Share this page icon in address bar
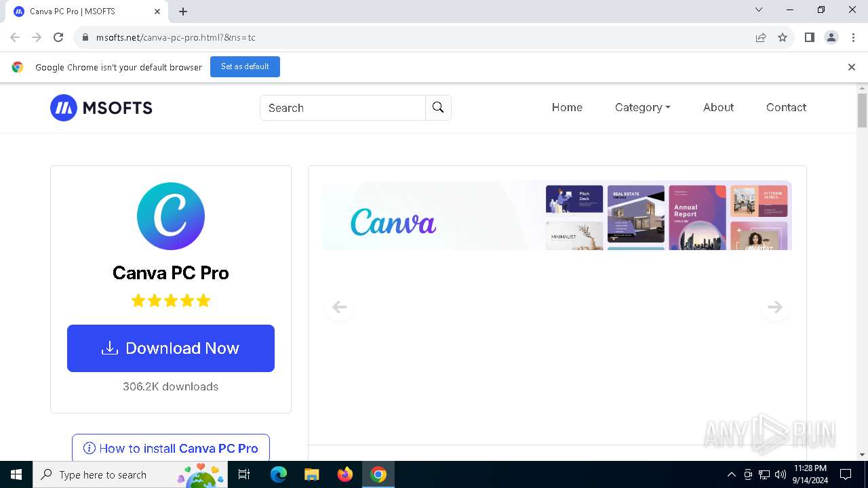 pos(761,37)
